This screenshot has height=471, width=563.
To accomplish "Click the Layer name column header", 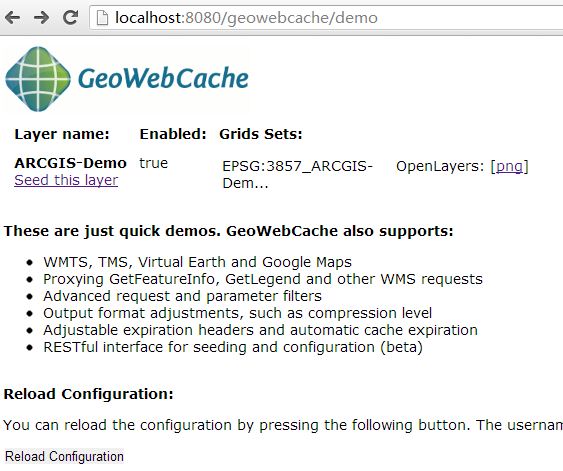I will [62, 134].
